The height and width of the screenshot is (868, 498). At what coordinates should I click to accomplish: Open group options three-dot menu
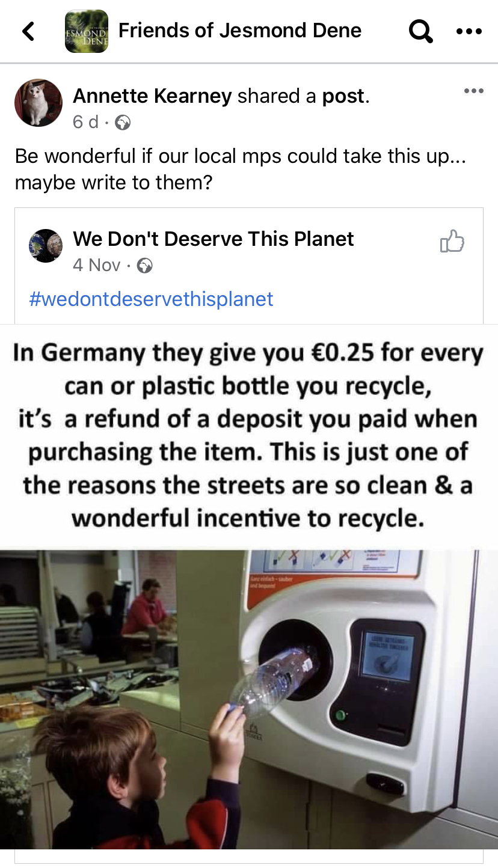469,31
